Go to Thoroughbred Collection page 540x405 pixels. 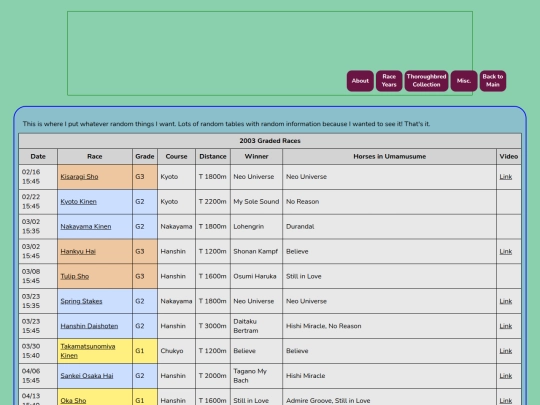[x=426, y=81]
